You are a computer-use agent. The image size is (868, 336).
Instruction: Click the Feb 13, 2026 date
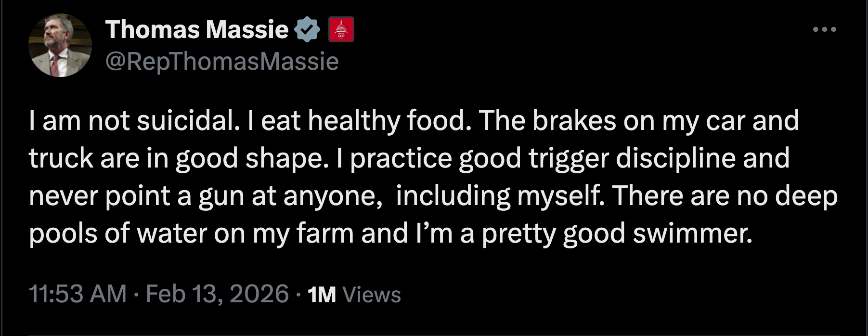(x=217, y=294)
